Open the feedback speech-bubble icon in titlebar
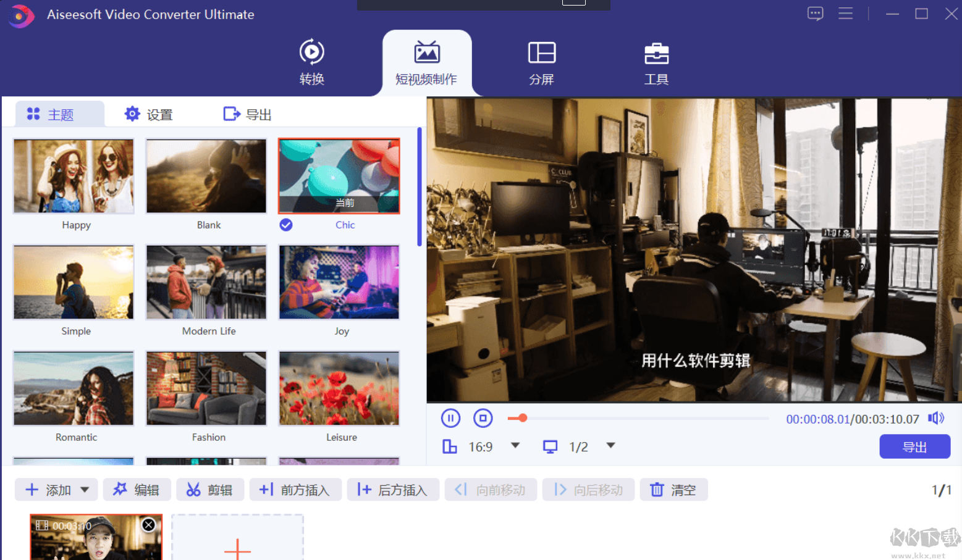The width and height of the screenshot is (962, 560). pyautogui.click(x=815, y=13)
